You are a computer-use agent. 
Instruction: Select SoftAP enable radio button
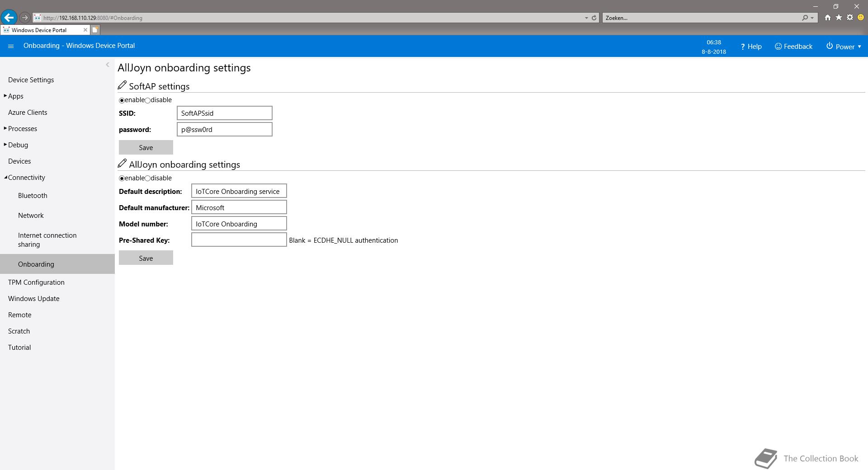[x=122, y=100]
